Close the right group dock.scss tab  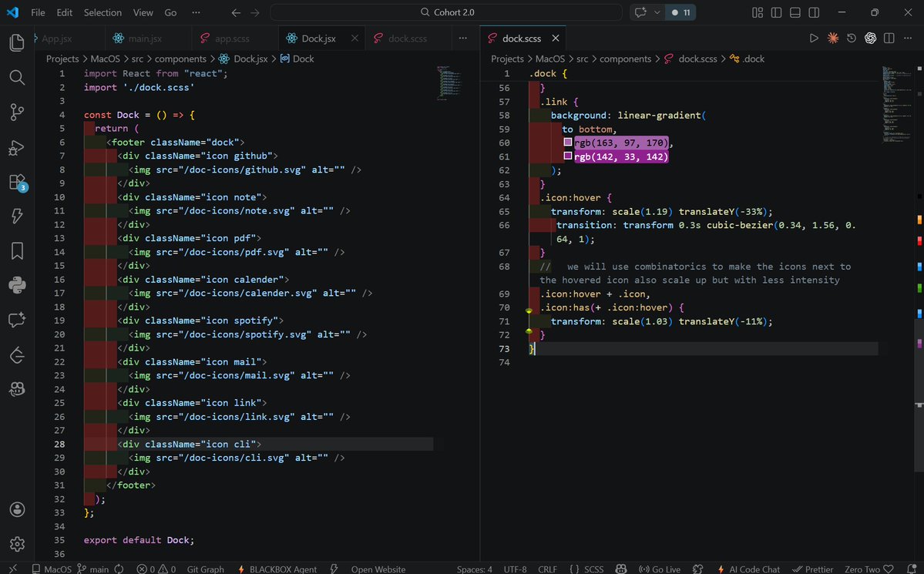555,39
